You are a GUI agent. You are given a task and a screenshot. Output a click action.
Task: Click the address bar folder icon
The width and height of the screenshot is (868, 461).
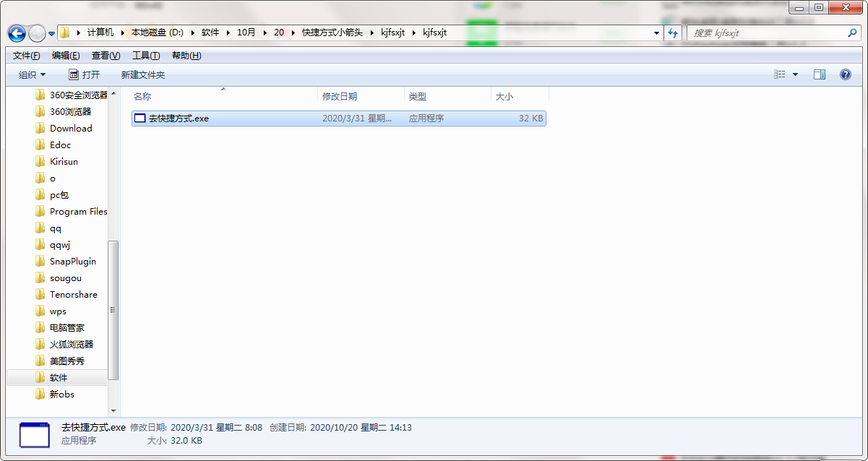coord(65,33)
